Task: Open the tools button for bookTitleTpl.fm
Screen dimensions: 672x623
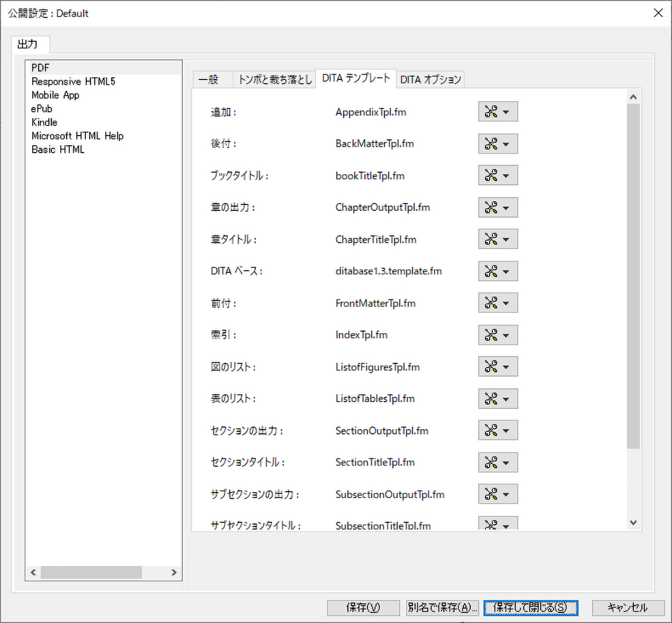Action: (491, 175)
